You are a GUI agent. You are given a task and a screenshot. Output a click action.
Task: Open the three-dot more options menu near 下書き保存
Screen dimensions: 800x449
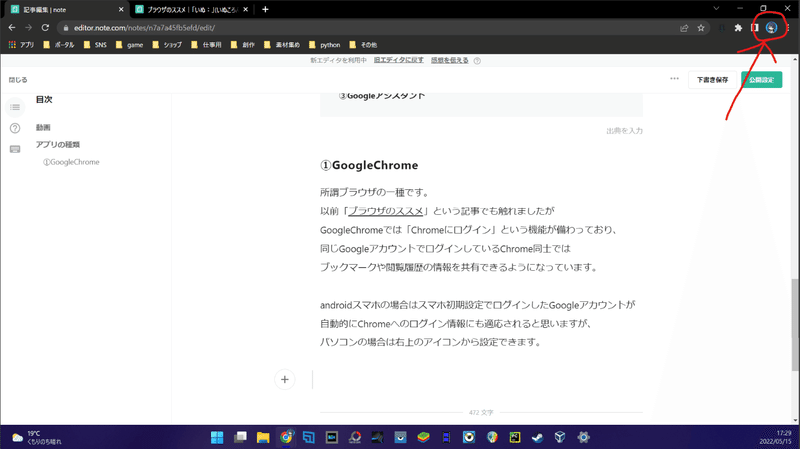(x=674, y=79)
